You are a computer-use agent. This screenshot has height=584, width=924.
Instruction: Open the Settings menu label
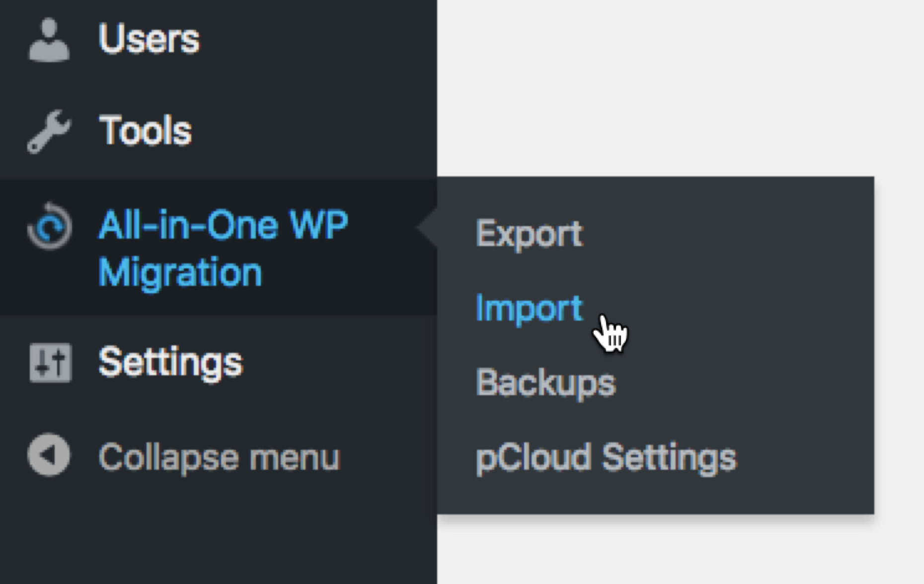(170, 362)
